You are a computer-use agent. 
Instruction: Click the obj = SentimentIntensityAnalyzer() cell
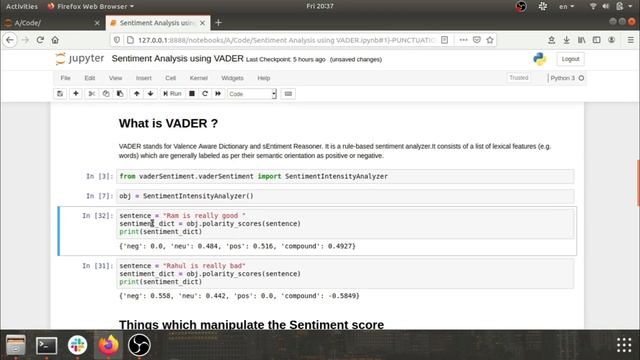345,196
